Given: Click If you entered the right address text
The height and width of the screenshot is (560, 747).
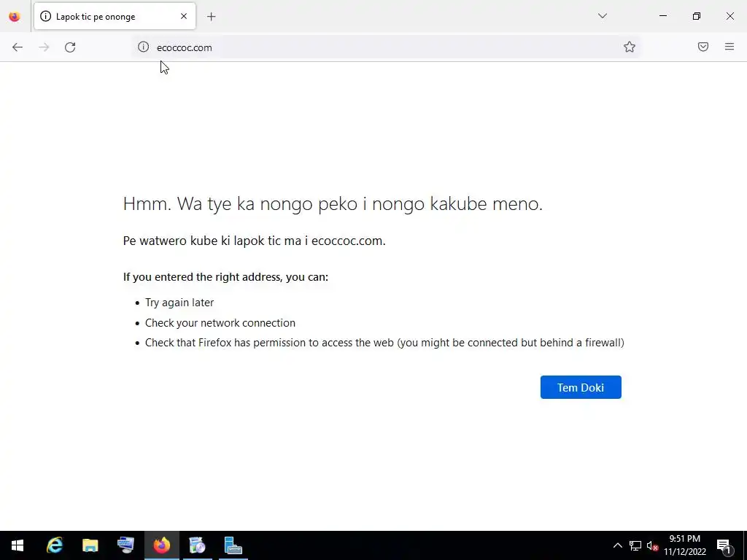Looking at the screenshot, I should (226, 277).
